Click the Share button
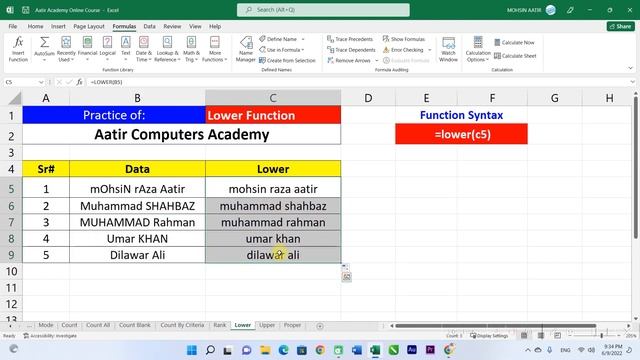 click(620, 26)
